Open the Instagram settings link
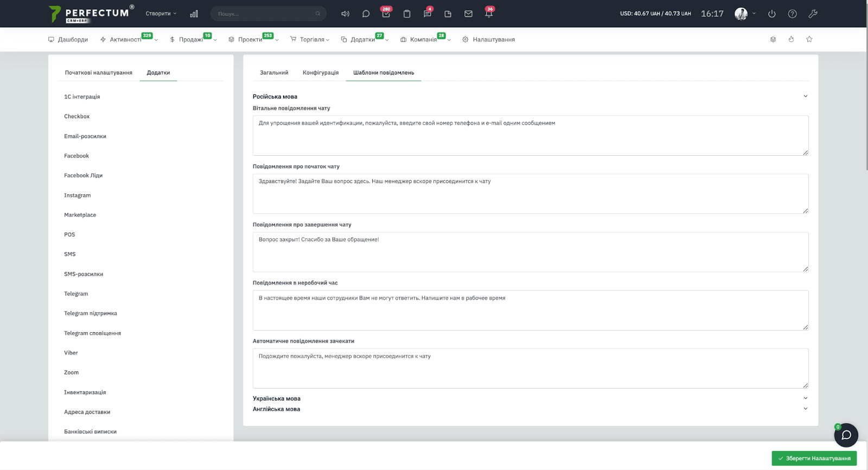Image resolution: width=868 pixels, height=470 pixels. click(x=78, y=195)
